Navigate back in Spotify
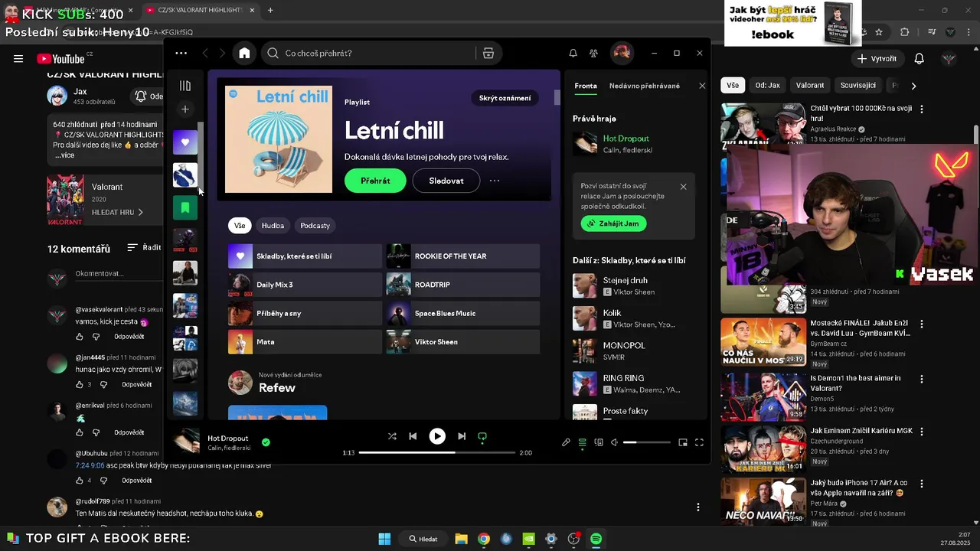This screenshot has height=551, width=980. [x=205, y=53]
